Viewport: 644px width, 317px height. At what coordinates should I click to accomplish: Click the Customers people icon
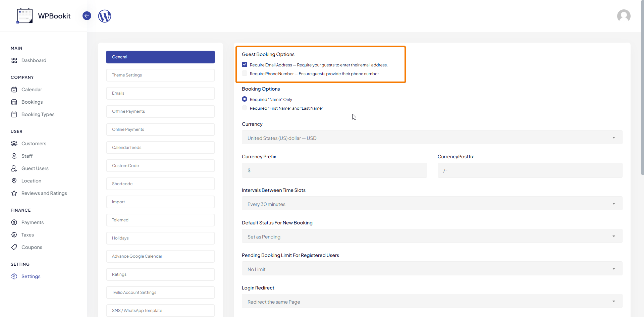pyautogui.click(x=14, y=144)
